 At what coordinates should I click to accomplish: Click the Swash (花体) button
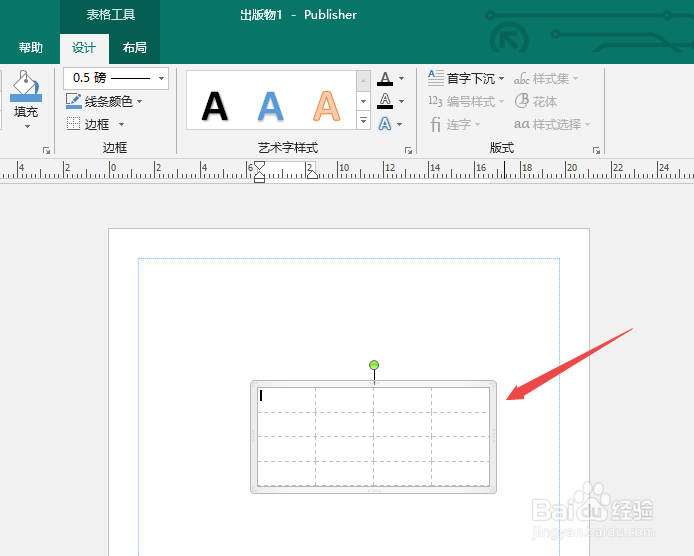[x=536, y=101]
